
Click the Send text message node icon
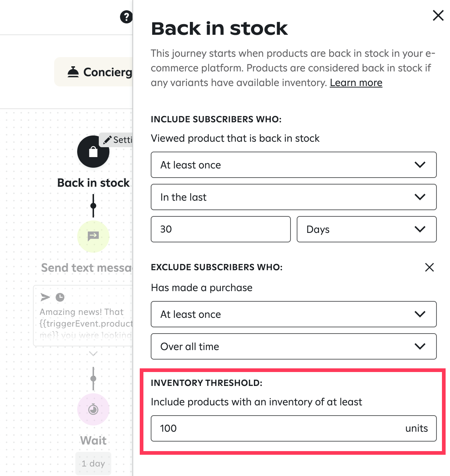93,236
